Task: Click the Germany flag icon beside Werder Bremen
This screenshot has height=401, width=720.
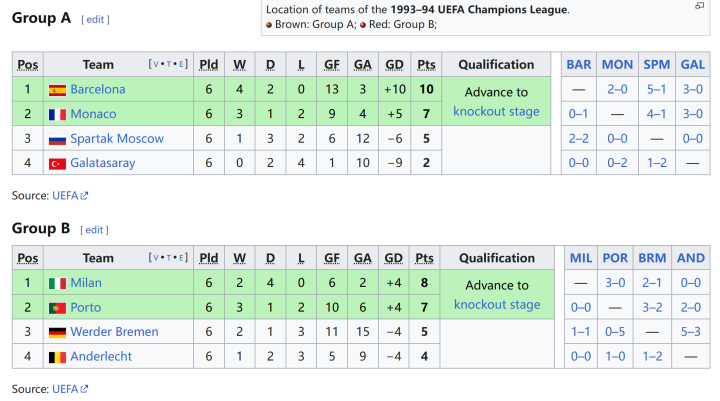Action: tap(57, 332)
